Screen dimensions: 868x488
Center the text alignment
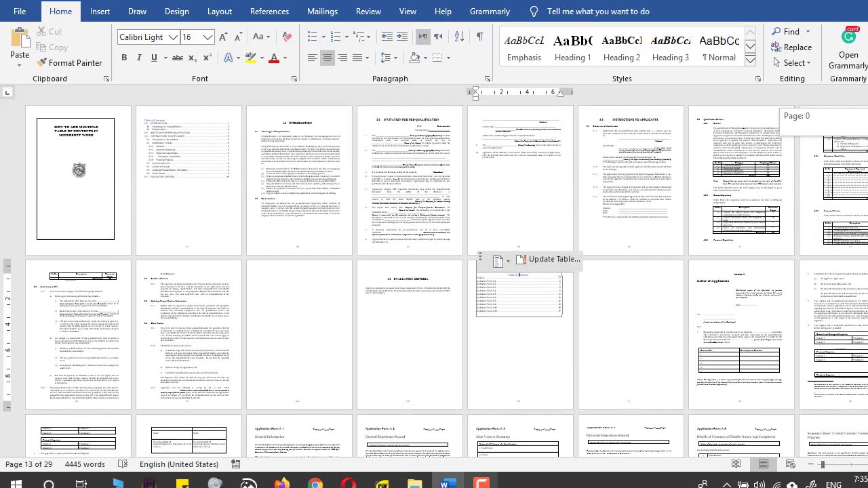click(x=327, y=58)
